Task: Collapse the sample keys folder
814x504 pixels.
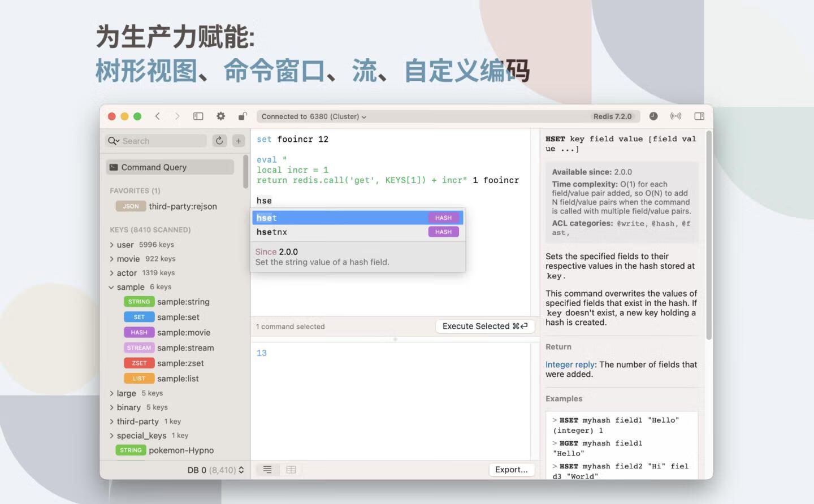Action: (112, 287)
